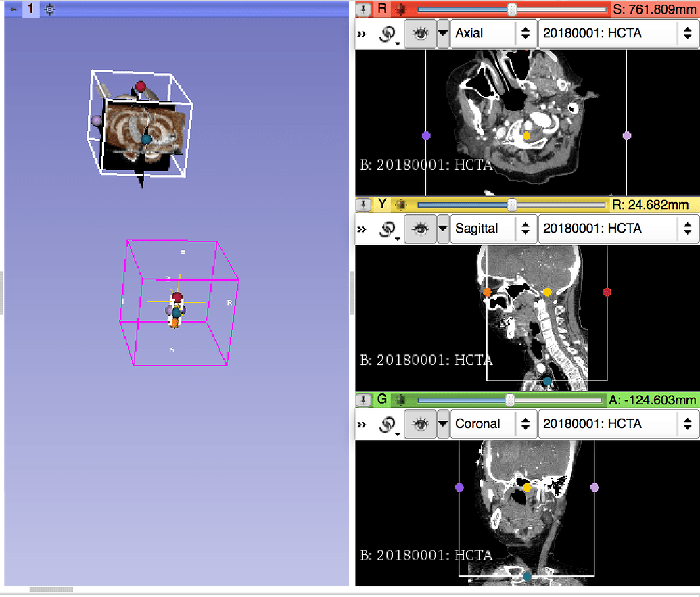Open the 3D view pin menu
This screenshot has height=597, width=700.
[14, 9]
